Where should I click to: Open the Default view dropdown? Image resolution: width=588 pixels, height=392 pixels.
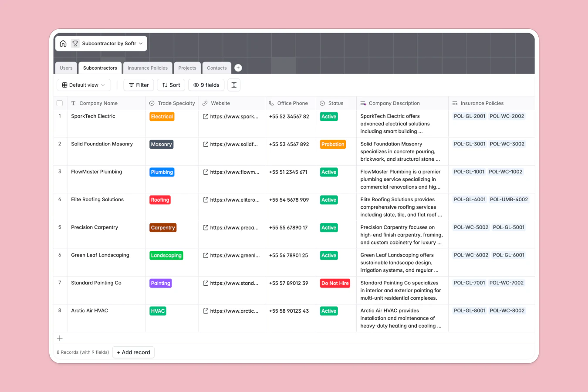pyautogui.click(x=84, y=85)
